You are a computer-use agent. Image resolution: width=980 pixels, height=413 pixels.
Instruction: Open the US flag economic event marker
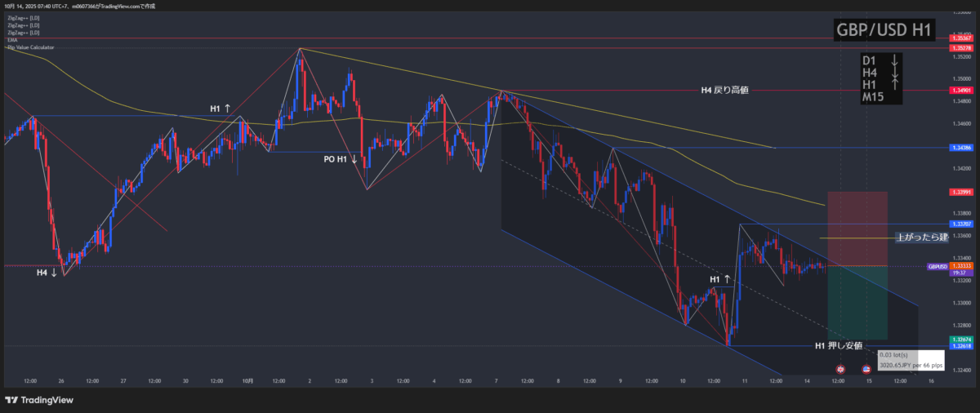pyautogui.click(x=866, y=370)
